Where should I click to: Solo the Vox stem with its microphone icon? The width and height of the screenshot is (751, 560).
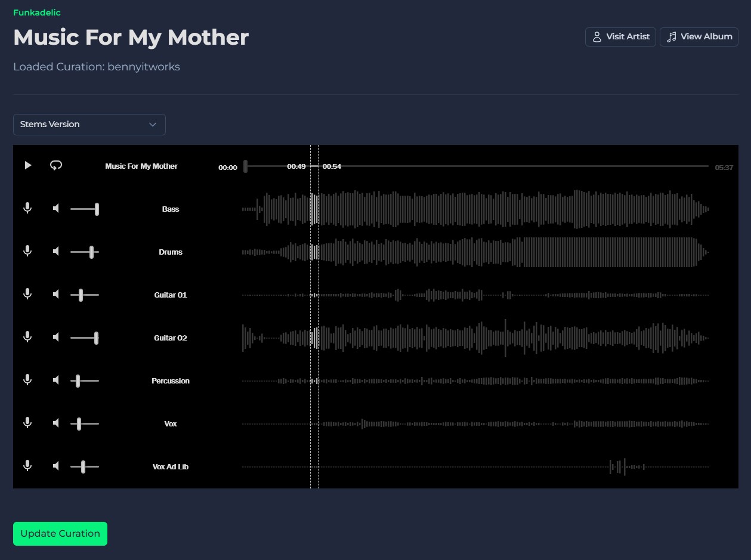tap(27, 423)
